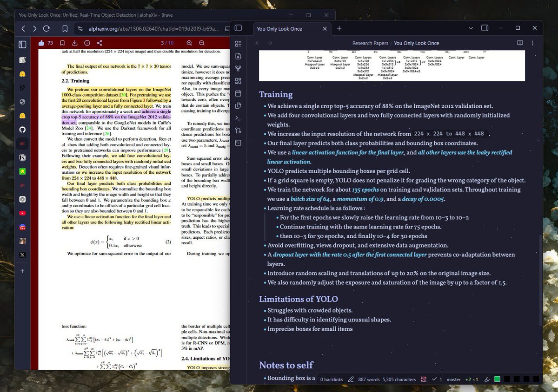Screen dimensions: 558x392
Task: Go back in the Brave browser window
Action: point(23,29)
